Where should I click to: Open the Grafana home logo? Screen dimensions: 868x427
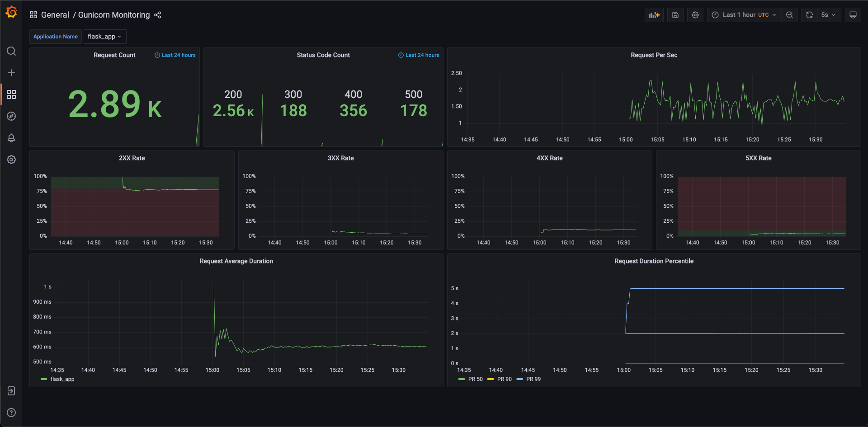[x=11, y=12]
